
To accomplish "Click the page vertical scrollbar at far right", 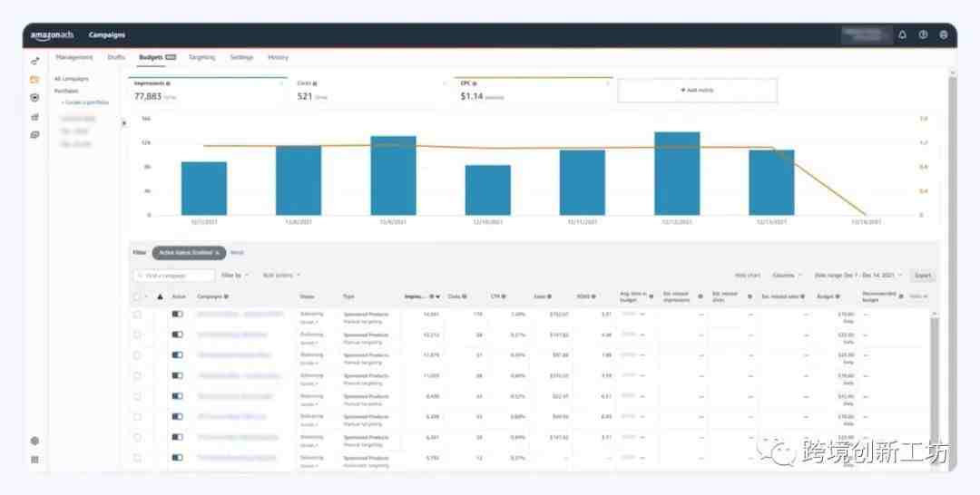I will [x=953, y=268].
